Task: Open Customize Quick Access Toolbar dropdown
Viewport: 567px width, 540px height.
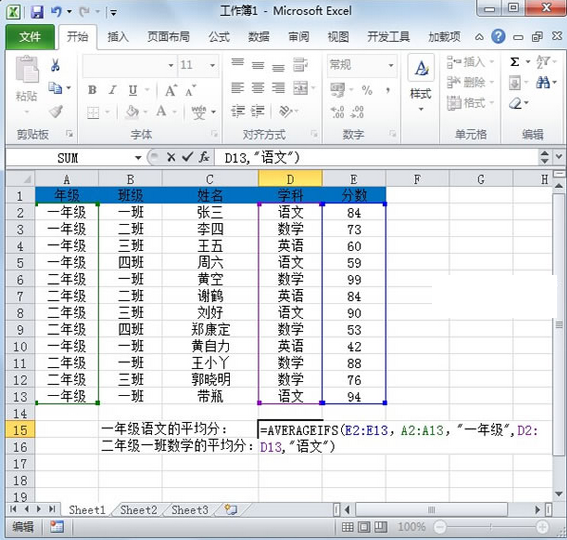Action: coord(114,13)
